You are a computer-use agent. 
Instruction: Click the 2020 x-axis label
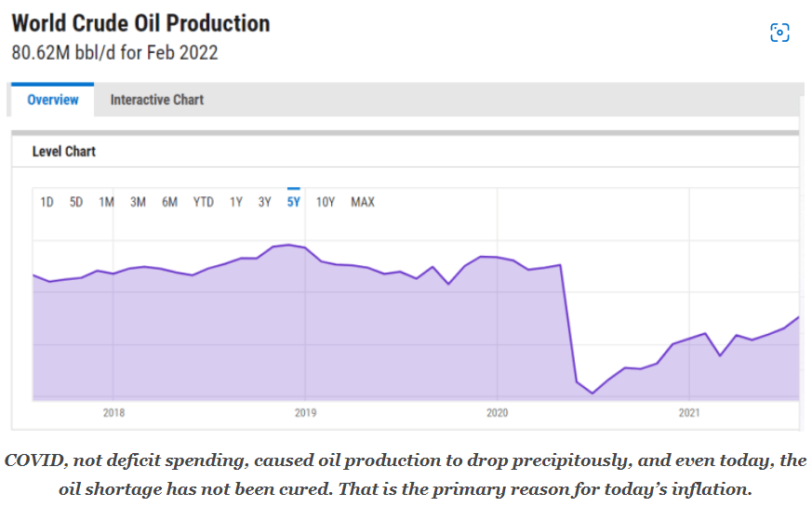[497, 412]
